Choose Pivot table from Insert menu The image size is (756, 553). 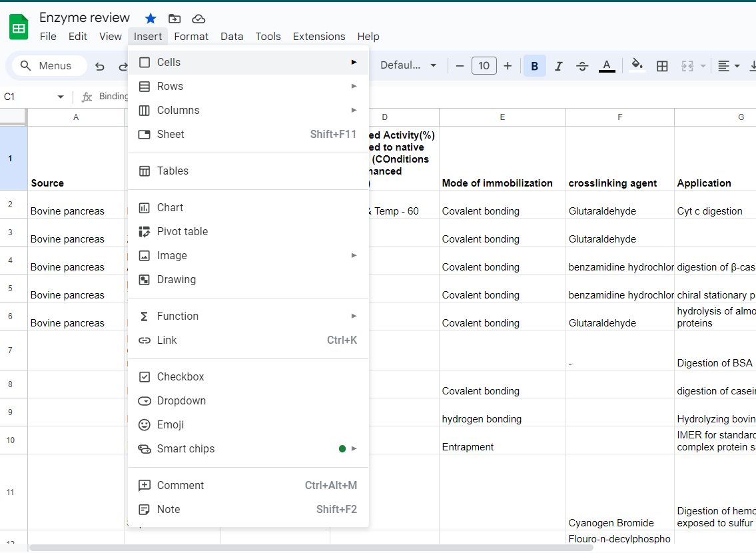pyautogui.click(x=182, y=231)
